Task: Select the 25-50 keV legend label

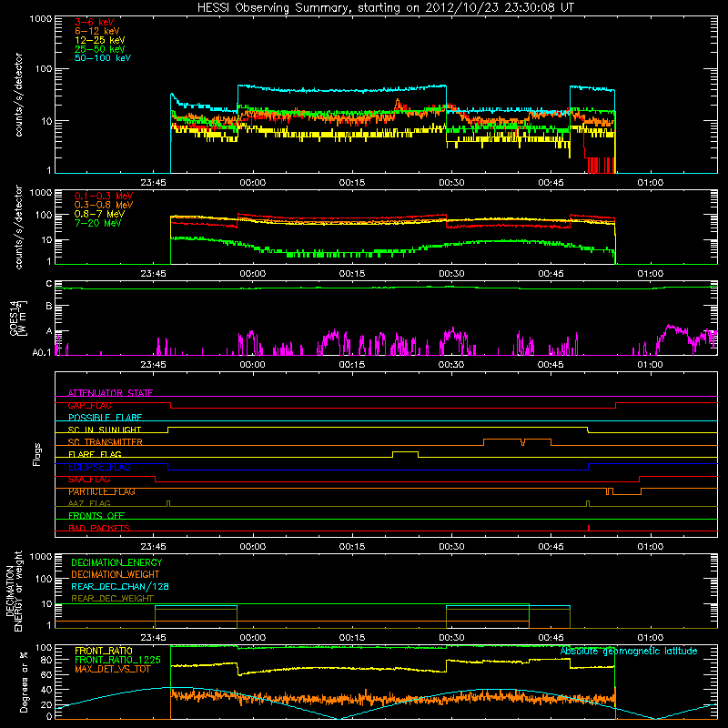Action: tap(100, 49)
